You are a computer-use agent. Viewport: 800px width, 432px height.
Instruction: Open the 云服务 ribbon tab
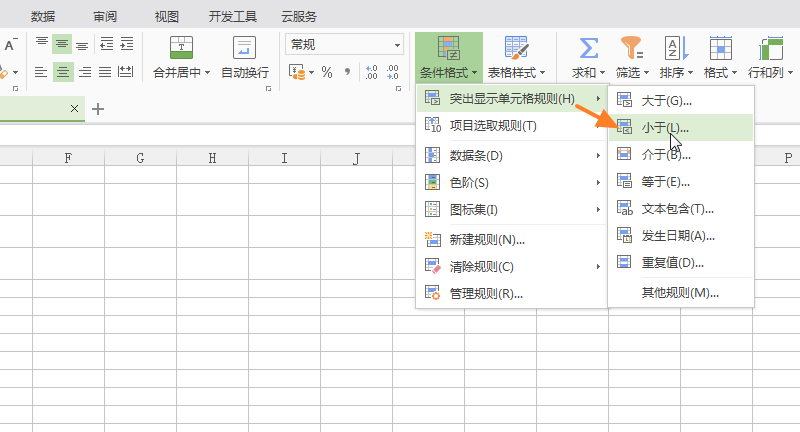pos(299,16)
